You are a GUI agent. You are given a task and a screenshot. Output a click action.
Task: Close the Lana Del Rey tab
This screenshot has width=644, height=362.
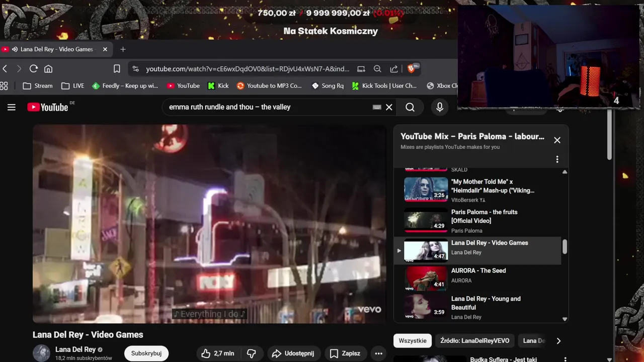105,49
